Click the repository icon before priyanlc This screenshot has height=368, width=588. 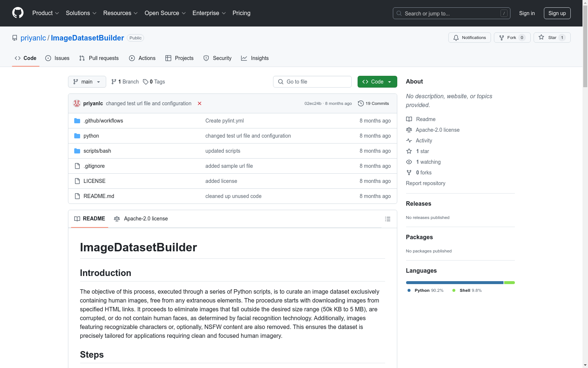tap(15, 38)
